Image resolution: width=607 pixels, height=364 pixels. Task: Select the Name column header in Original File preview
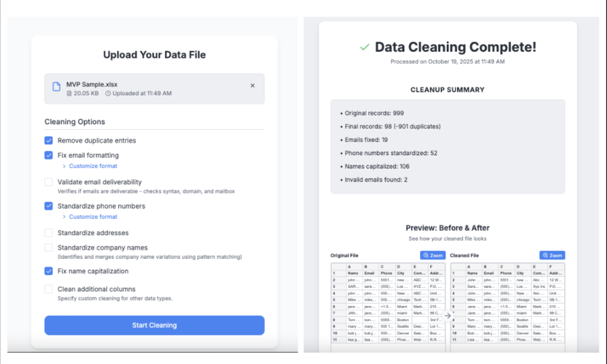click(x=354, y=272)
